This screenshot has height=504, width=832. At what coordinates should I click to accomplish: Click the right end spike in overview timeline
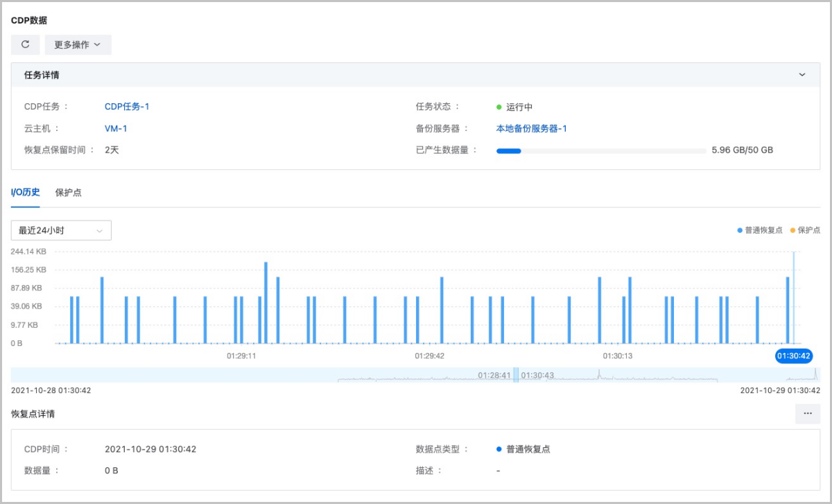click(815, 374)
